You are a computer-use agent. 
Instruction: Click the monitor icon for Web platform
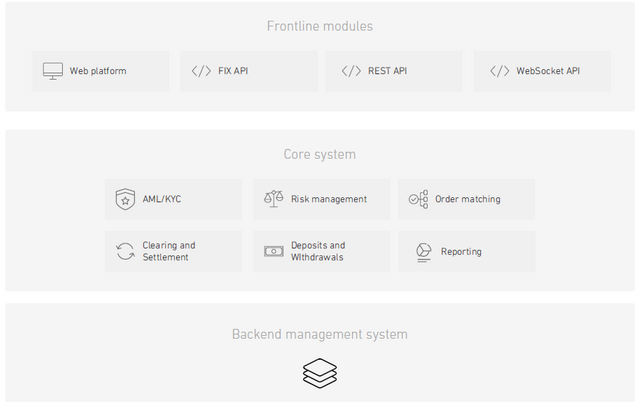[53, 71]
